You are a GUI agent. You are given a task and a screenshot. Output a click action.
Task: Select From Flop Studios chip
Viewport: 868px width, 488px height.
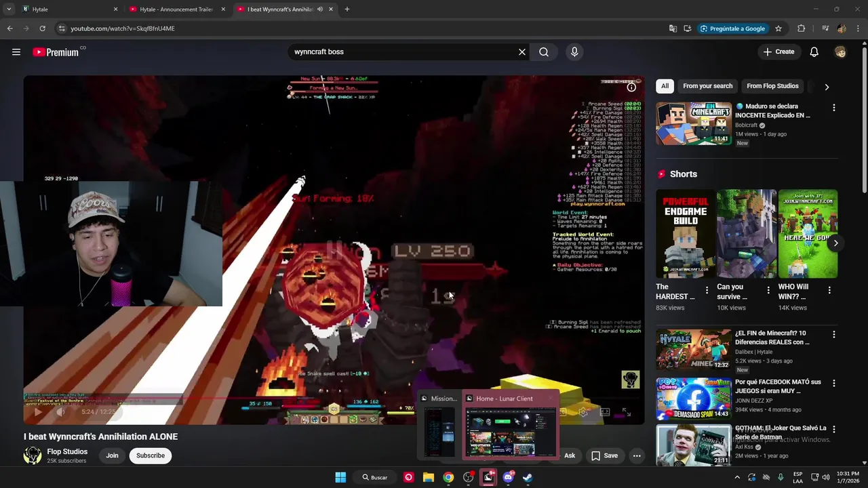coord(772,86)
